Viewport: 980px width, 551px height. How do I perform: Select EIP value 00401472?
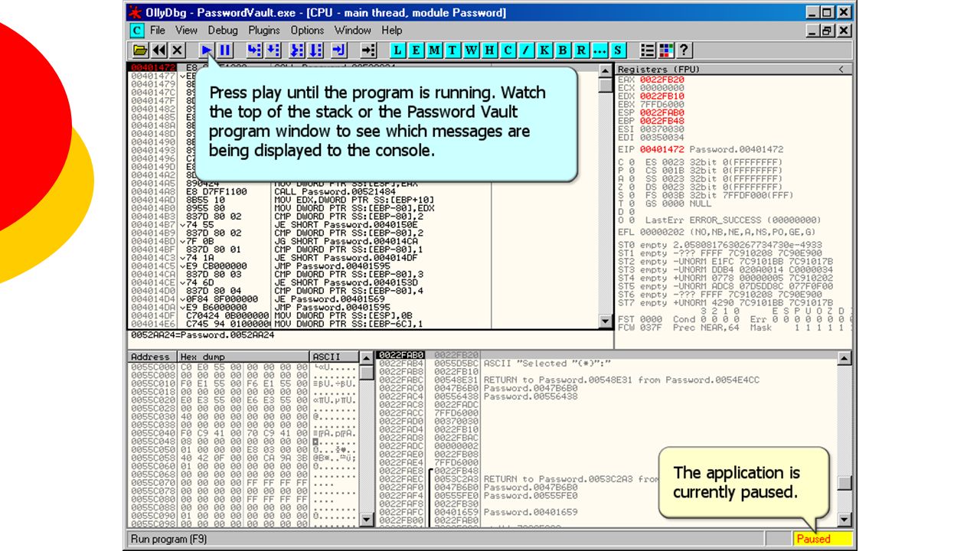[662, 148]
